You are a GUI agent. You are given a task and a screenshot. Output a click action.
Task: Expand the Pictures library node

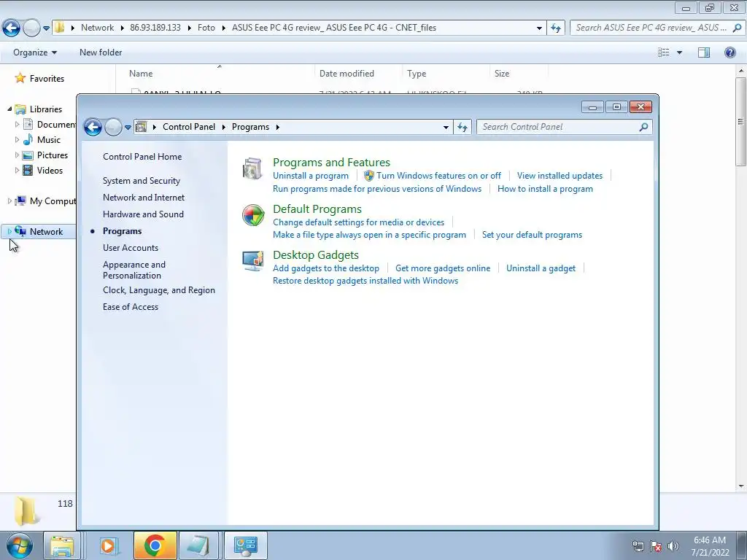click(x=18, y=155)
